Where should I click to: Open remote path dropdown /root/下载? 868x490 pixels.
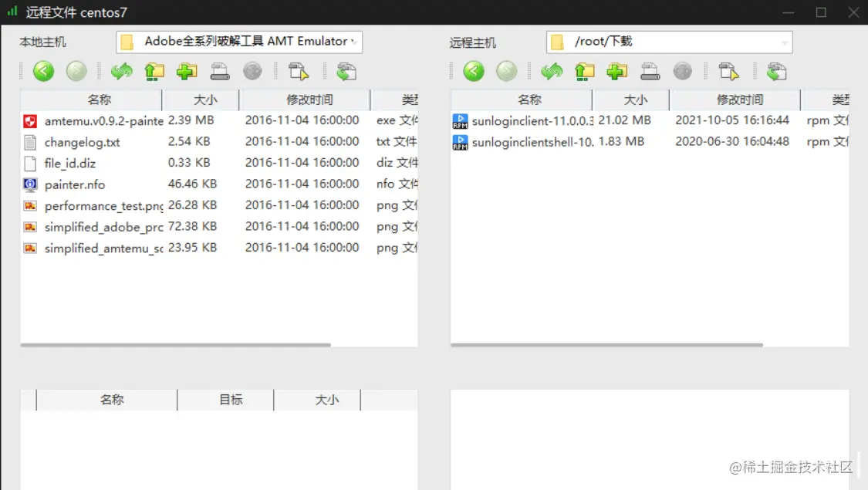tap(669, 42)
